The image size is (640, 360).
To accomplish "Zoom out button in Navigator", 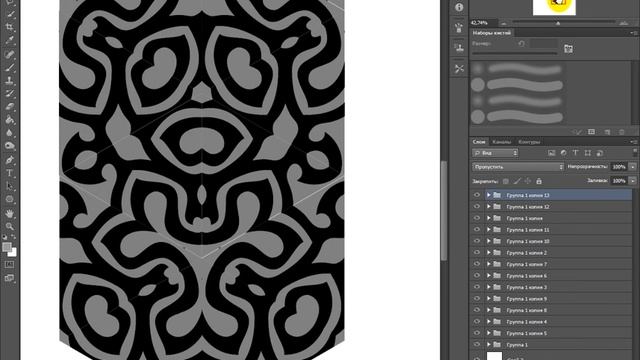I will coord(504,23).
